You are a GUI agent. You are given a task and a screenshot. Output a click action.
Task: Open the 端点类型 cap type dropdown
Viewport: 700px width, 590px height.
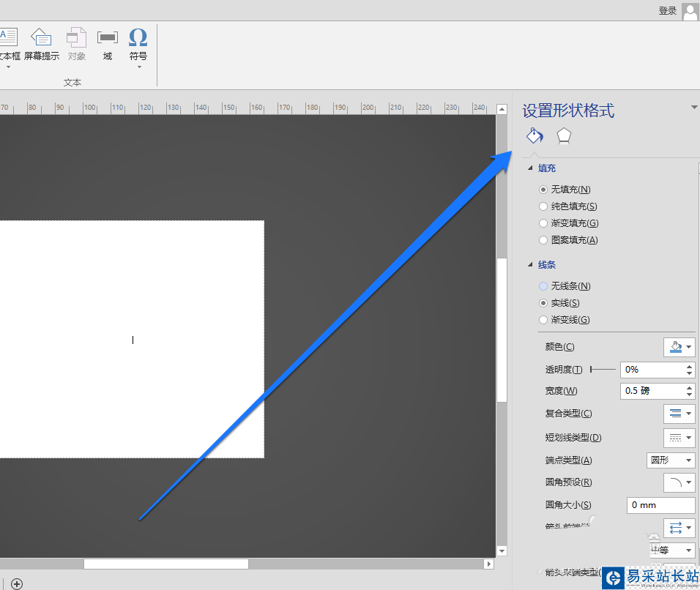671,460
